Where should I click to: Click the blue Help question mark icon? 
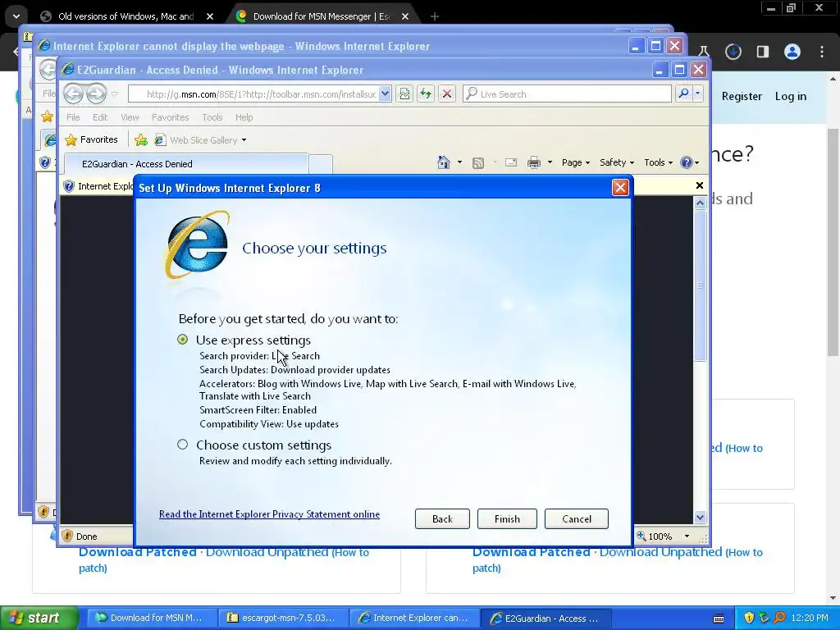pyautogui.click(x=687, y=162)
